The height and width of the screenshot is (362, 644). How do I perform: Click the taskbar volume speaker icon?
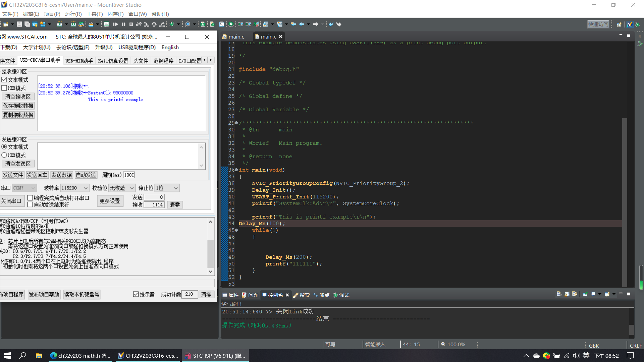pos(576,356)
